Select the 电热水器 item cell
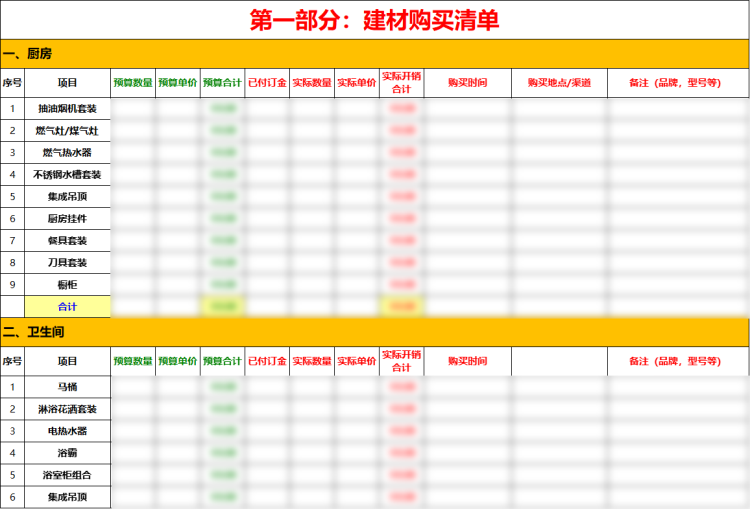 [x=67, y=430]
